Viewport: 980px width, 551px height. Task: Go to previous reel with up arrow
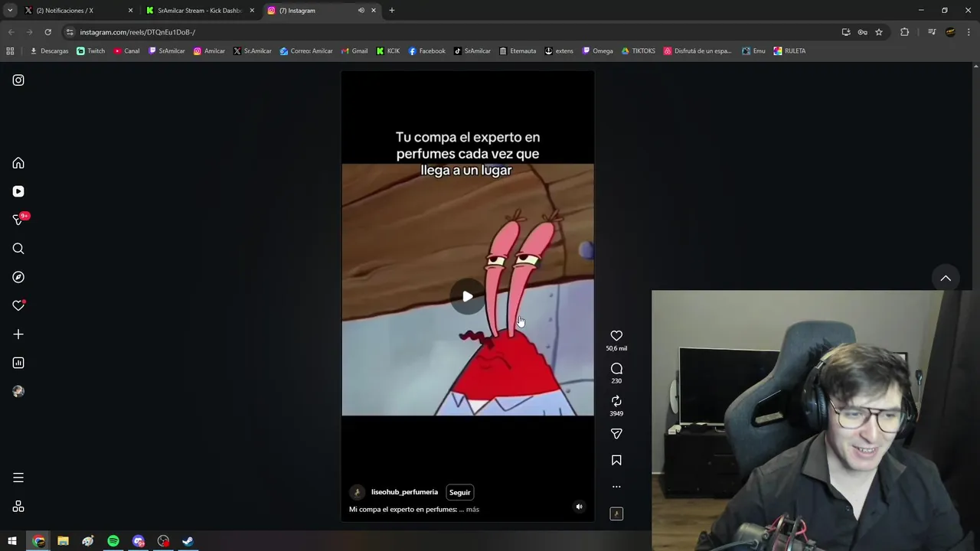(946, 279)
